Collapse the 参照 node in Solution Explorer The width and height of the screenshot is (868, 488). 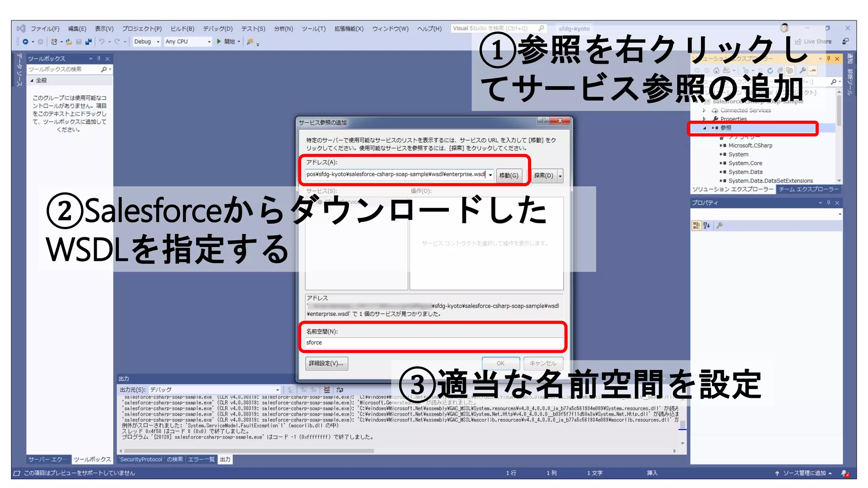tap(705, 128)
